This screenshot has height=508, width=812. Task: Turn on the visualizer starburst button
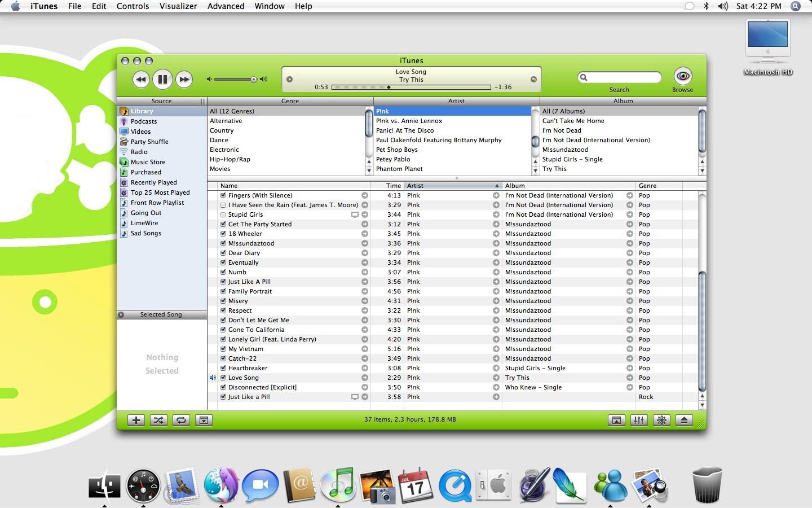pyautogui.click(x=661, y=420)
